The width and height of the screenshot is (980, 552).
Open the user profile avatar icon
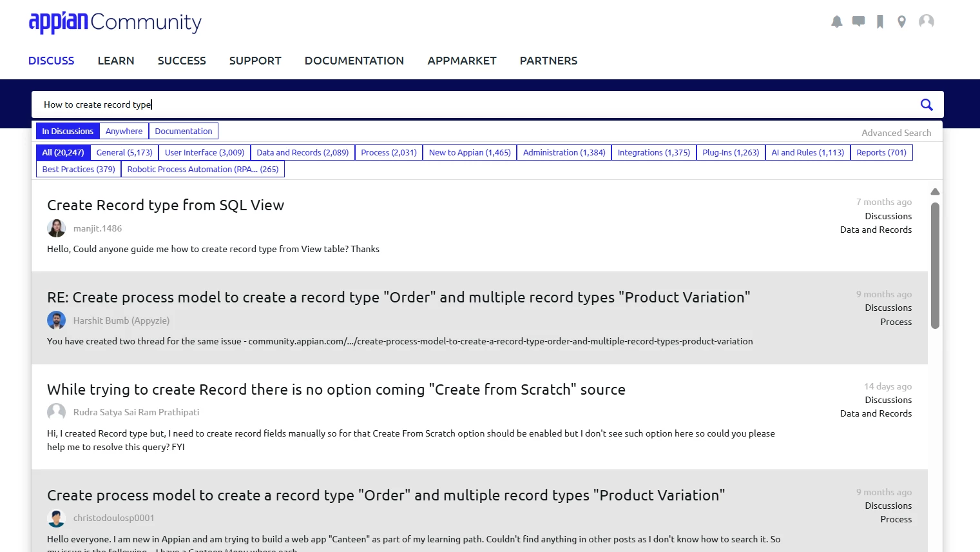coord(927,22)
